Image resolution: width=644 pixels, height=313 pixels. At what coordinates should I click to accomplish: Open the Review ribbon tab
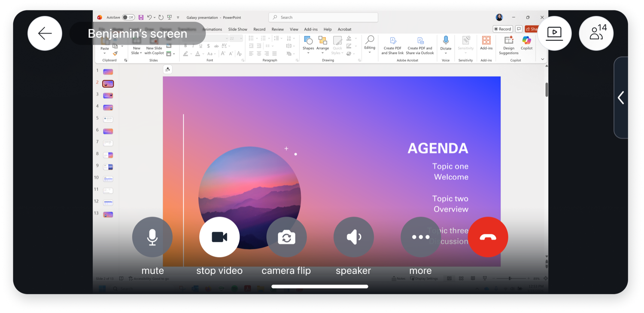277,29
